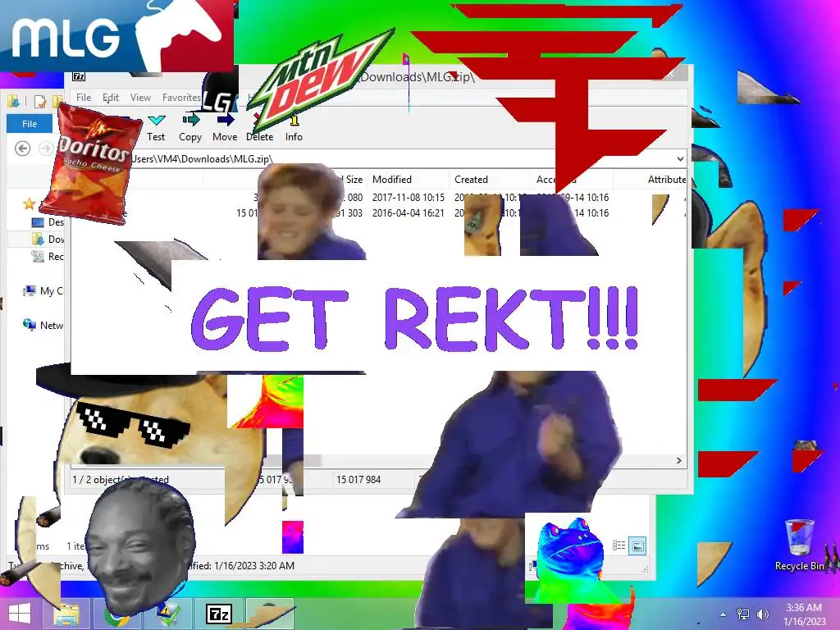Click the 15 017 984 status bar value
This screenshot has height=630, width=840.
358,480
